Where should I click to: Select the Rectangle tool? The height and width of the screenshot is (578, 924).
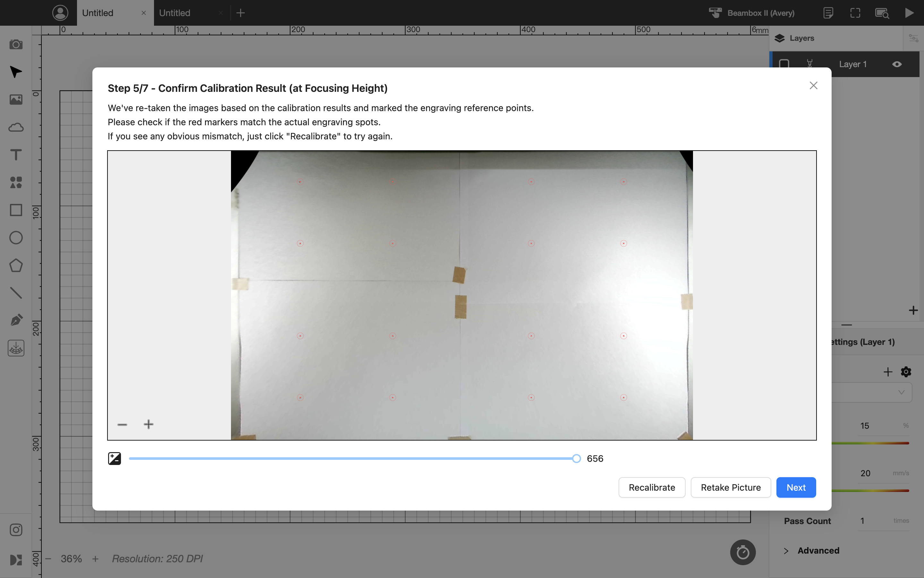click(x=16, y=210)
